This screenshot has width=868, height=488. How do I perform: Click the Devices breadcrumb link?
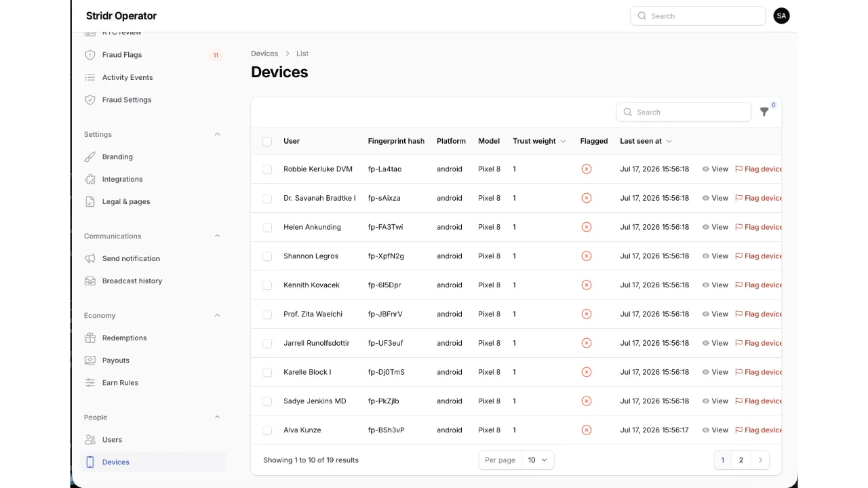point(264,54)
